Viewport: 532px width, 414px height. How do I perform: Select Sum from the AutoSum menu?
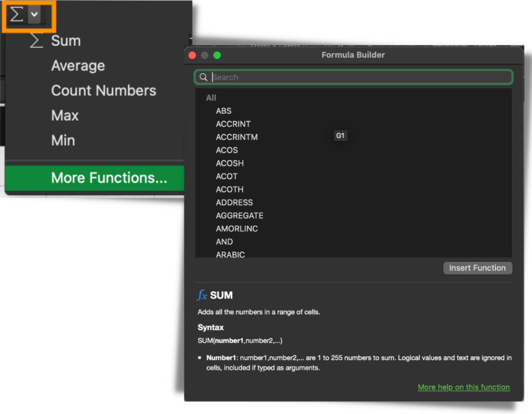click(66, 41)
